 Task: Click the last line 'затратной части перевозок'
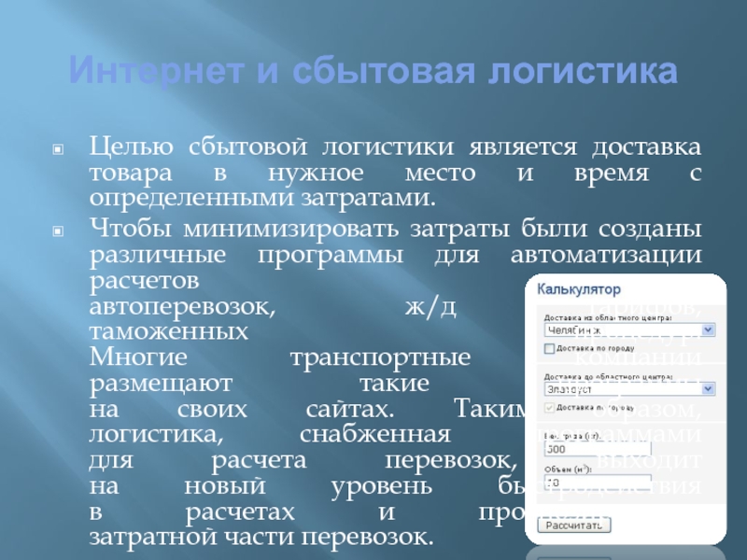pos(261,539)
